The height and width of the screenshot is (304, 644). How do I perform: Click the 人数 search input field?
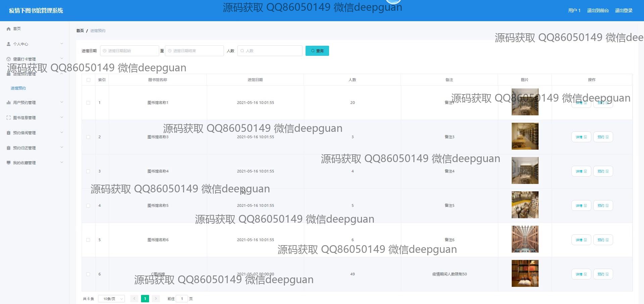270,51
